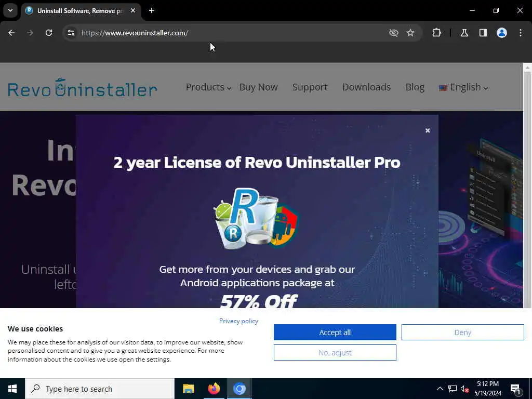532x399 pixels.
Task: Click the crossed-eye tracking protection icon
Action: (394, 33)
